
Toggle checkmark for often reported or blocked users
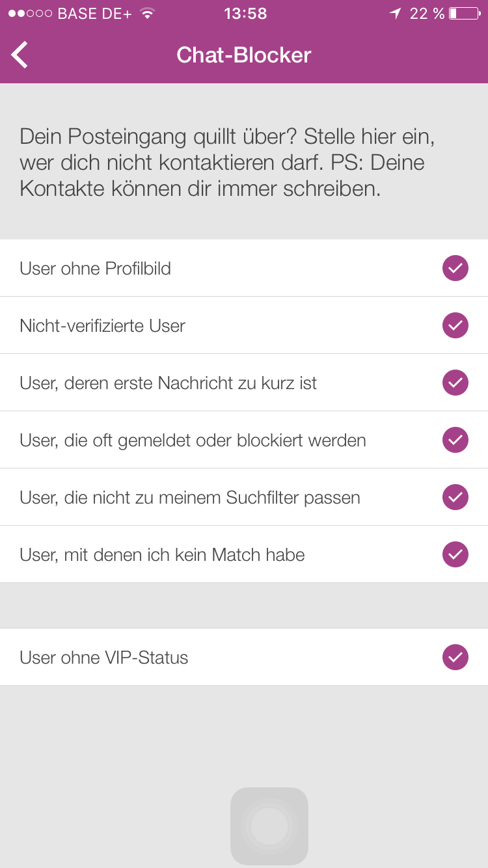pyautogui.click(x=455, y=440)
